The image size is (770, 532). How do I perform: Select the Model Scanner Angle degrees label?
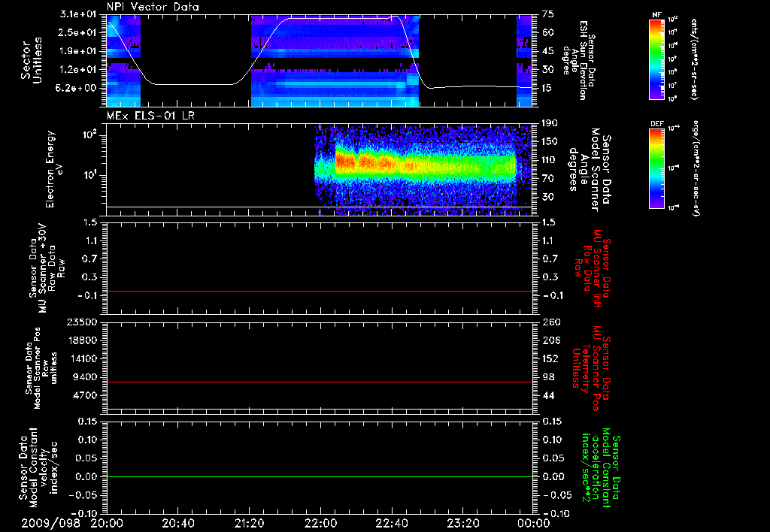pos(590,170)
